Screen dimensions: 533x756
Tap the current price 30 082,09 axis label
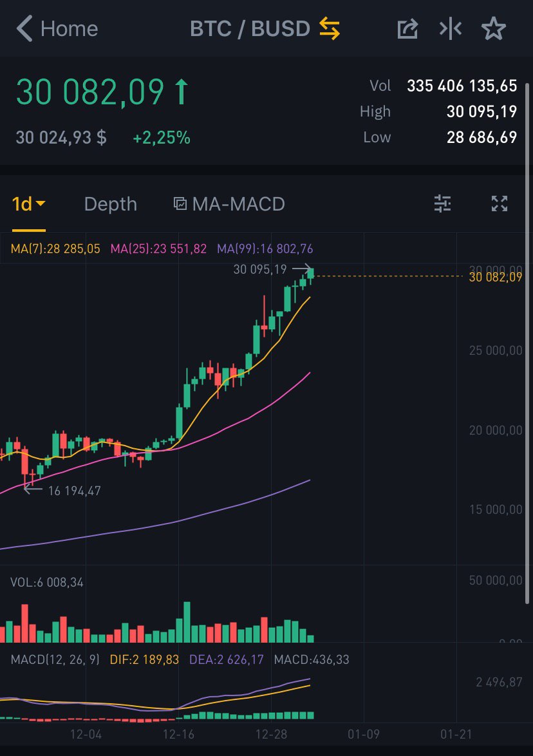pos(496,277)
